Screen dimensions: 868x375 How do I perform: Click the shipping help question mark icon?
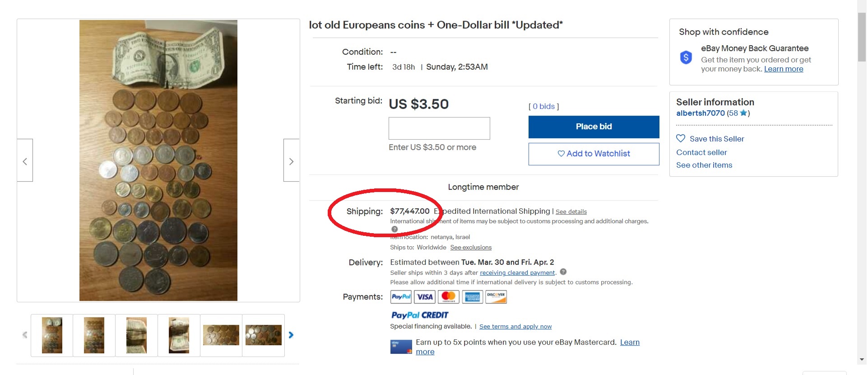click(x=395, y=229)
